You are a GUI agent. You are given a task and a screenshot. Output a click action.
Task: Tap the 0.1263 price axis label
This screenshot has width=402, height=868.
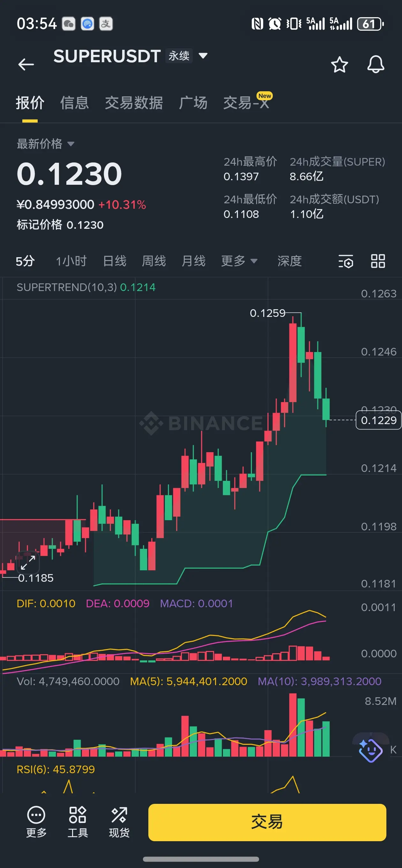click(x=378, y=294)
